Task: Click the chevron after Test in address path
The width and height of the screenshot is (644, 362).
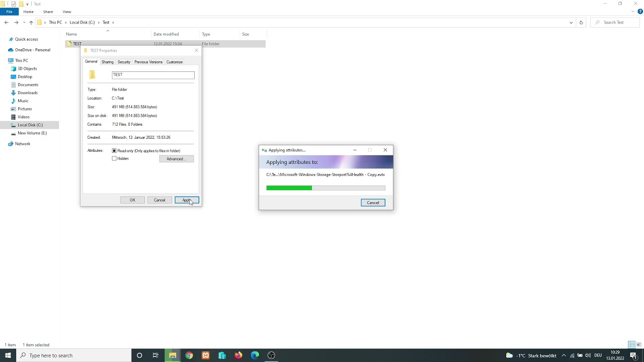Action: click(x=113, y=22)
